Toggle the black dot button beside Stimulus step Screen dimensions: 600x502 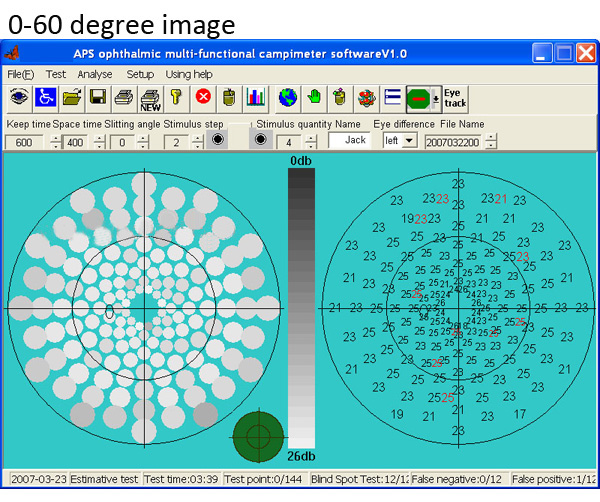coord(217,139)
